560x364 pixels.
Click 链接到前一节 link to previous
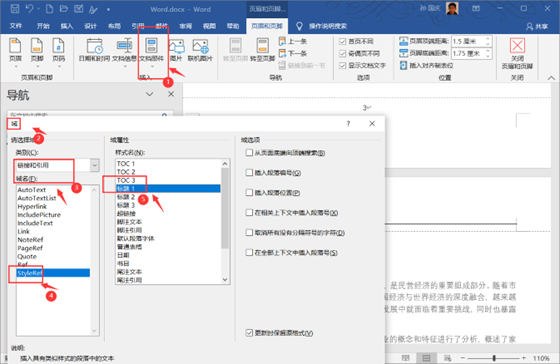pos(301,65)
